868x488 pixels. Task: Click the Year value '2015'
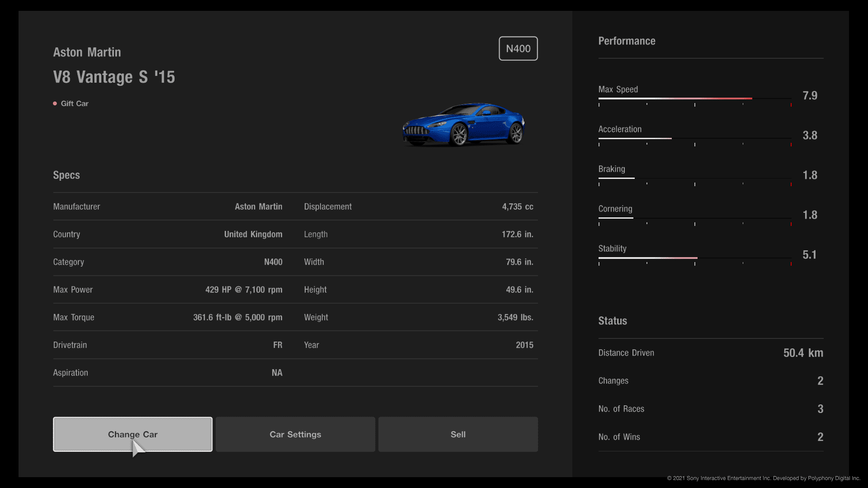(x=524, y=345)
